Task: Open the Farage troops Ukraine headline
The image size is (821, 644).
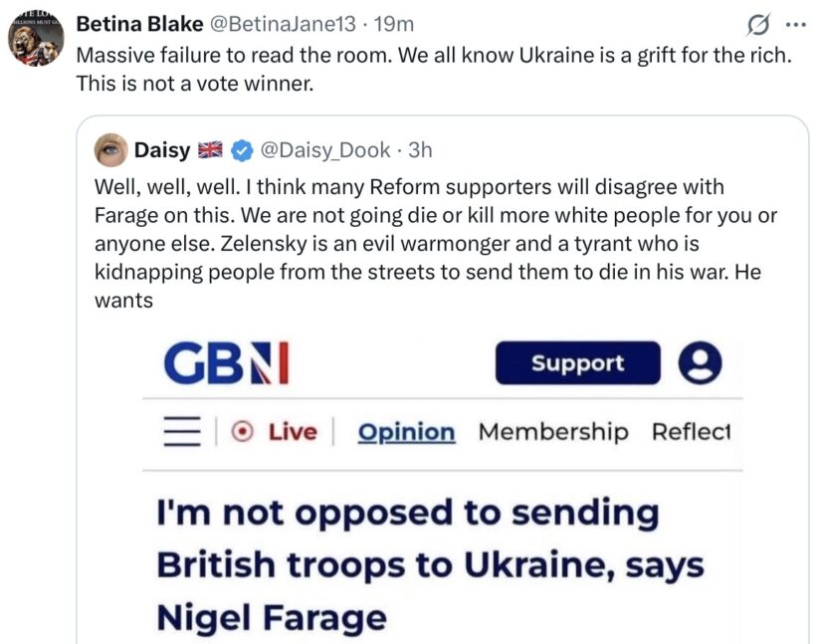Action: coord(430,565)
